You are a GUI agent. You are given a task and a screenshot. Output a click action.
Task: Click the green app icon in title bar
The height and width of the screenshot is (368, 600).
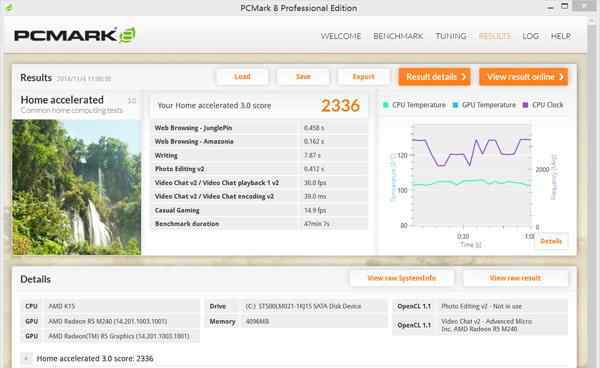point(9,7)
